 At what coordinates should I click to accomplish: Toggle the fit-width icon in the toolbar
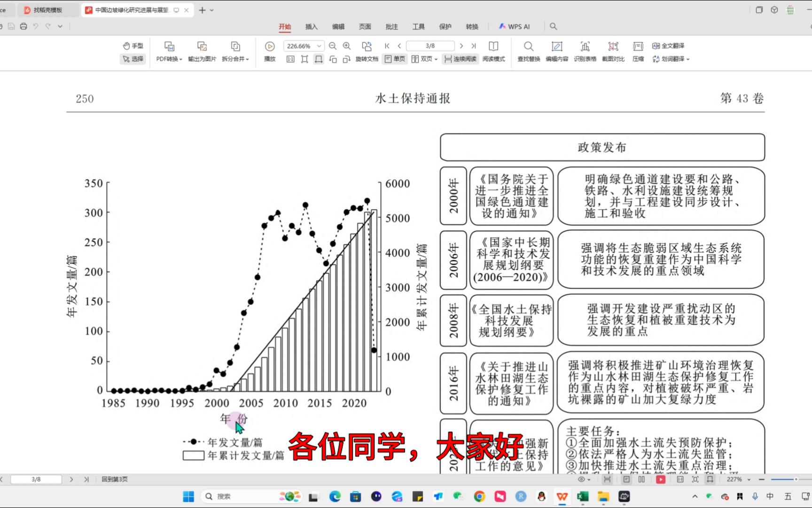[x=319, y=59]
